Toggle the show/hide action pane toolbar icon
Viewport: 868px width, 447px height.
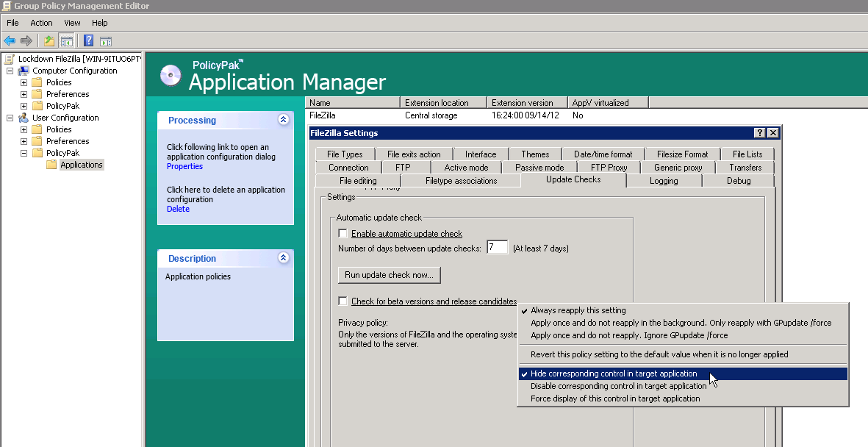click(x=106, y=41)
